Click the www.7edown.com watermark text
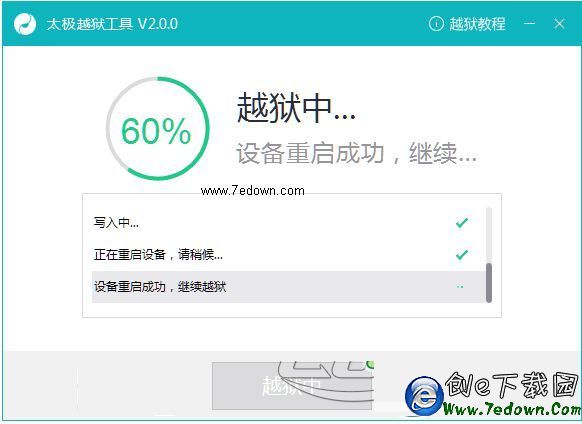582x424 pixels. pyautogui.click(x=252, y=191)
